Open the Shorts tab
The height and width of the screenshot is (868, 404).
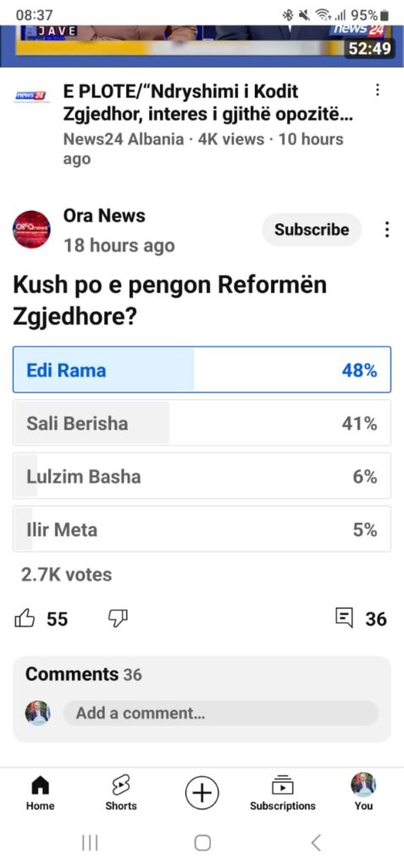click(120, 793)
